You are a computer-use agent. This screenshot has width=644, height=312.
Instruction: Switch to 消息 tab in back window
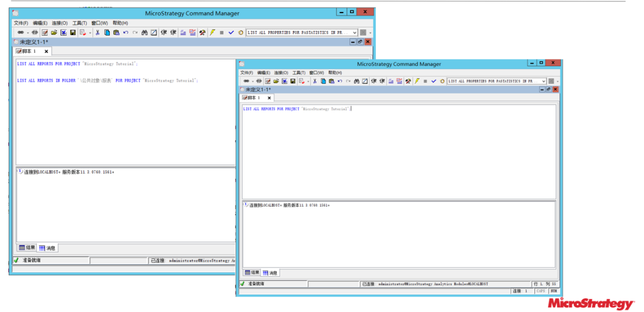(47, 248)
